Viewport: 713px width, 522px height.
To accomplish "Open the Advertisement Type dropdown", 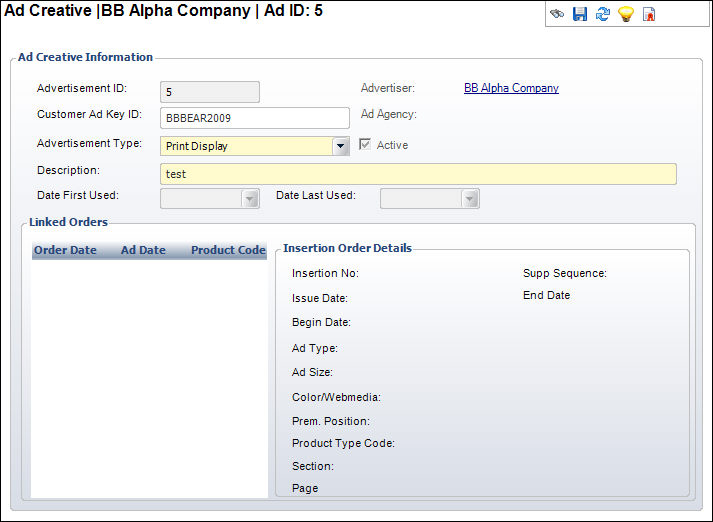I will (x=341, y=146).
